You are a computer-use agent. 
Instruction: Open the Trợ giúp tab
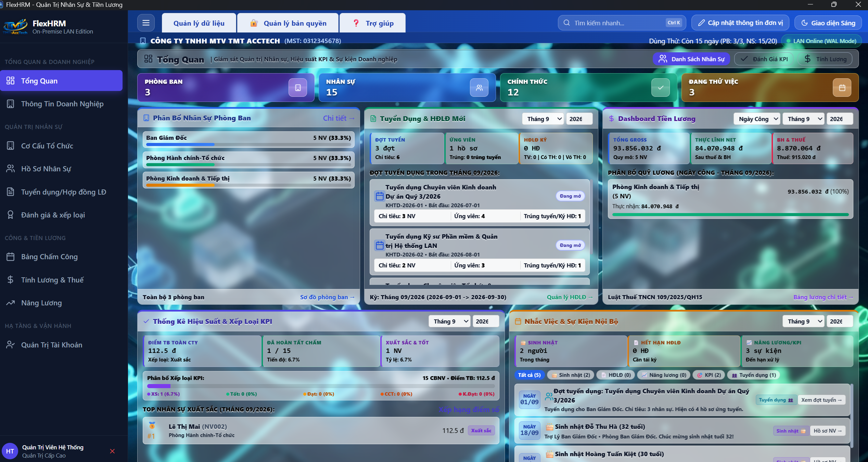373,23
